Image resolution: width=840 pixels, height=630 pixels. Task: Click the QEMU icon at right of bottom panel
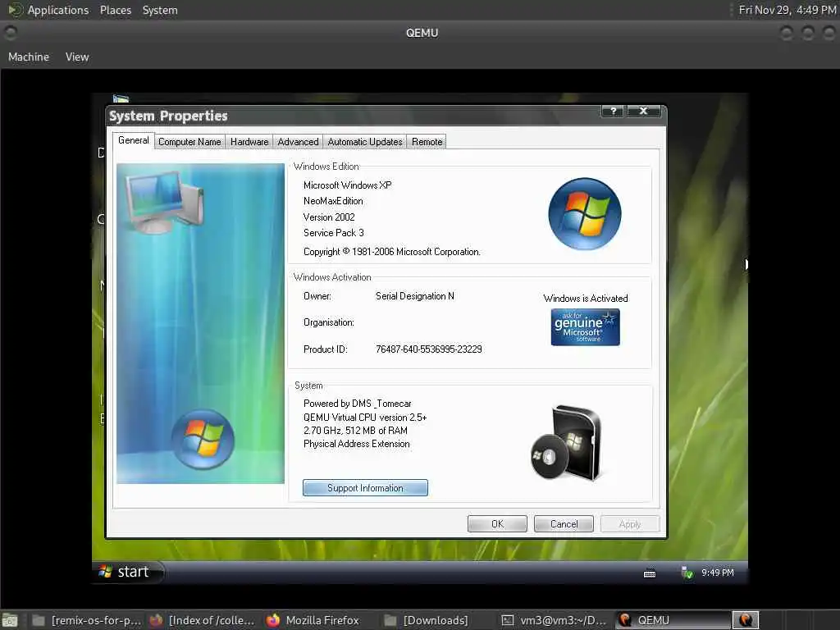(745, 620)
